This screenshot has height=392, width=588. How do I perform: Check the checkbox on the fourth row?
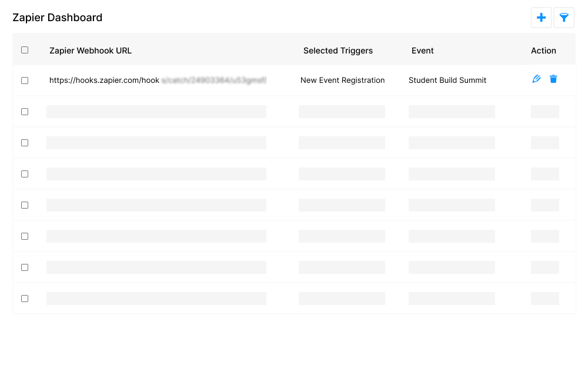(x=25, y=174)
